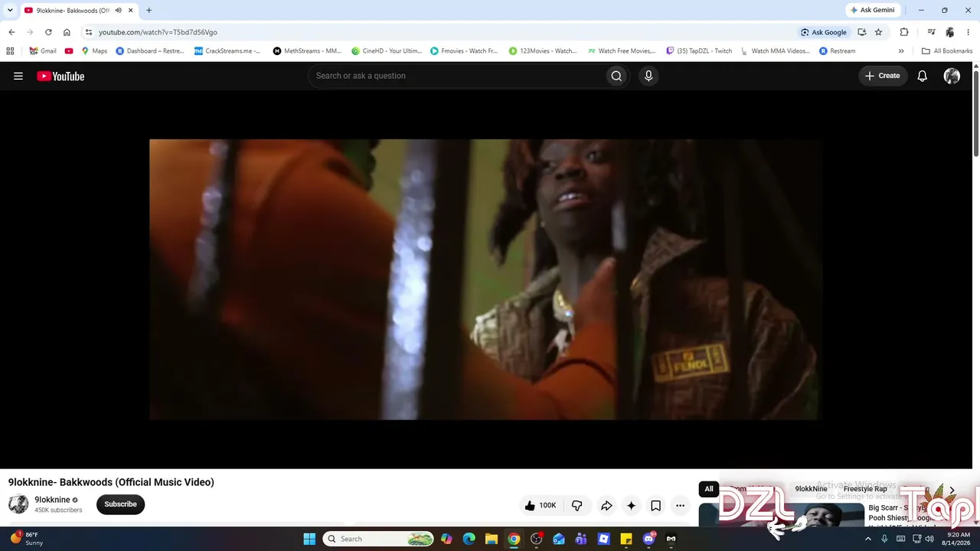
Task: Click the address bar URL
Action: (x=158, y=32)
